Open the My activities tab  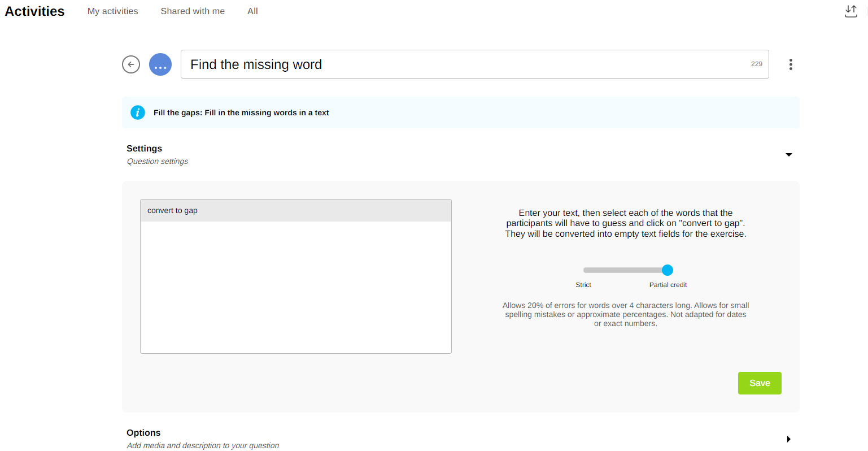click(113, 11)
